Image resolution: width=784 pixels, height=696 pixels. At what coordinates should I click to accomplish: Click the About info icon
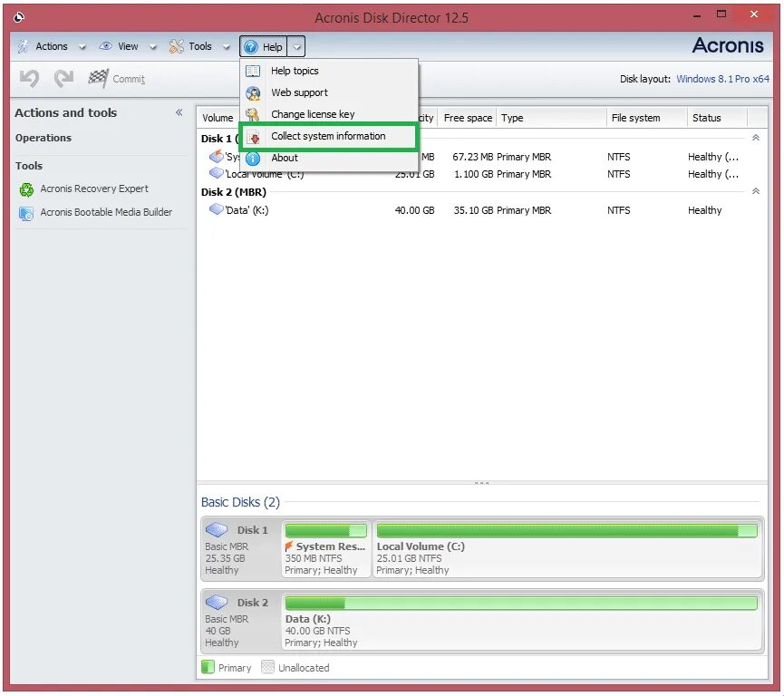coord(253,159)
